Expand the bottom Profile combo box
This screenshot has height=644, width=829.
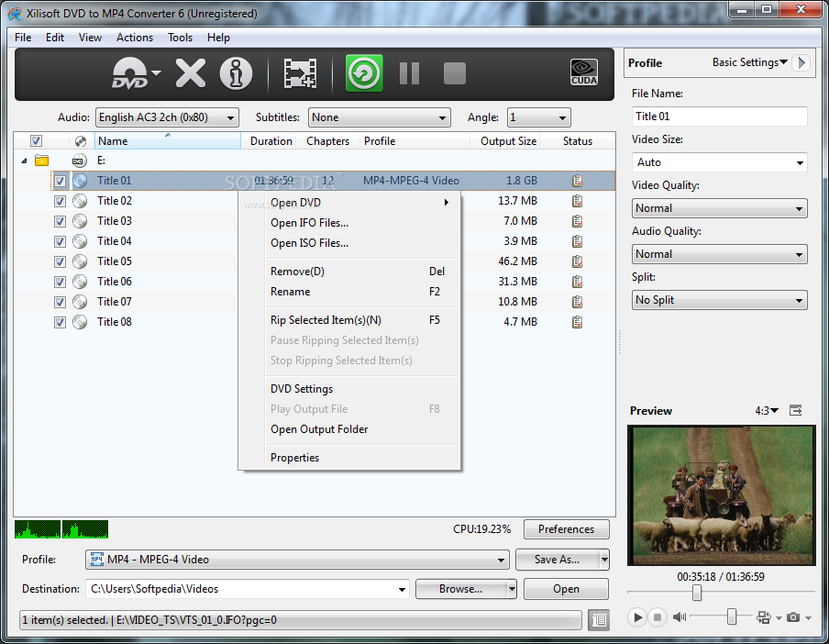pyautogui.click(x=297, y=560)
